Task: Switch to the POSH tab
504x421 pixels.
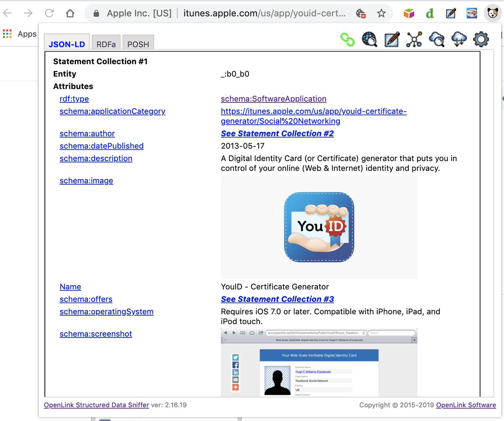Action: pyautogui.click(x=138, y=44)
